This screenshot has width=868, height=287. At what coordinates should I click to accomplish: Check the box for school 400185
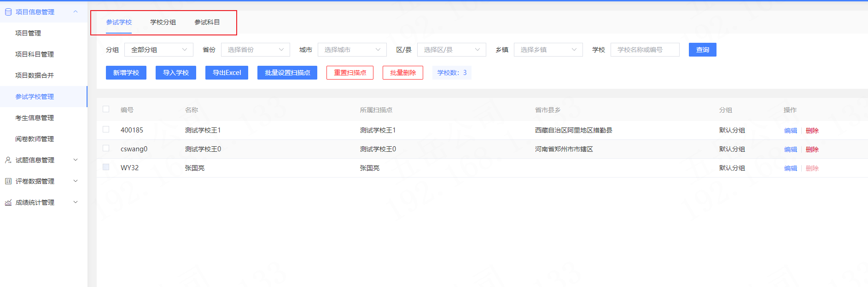pos(106,130)
